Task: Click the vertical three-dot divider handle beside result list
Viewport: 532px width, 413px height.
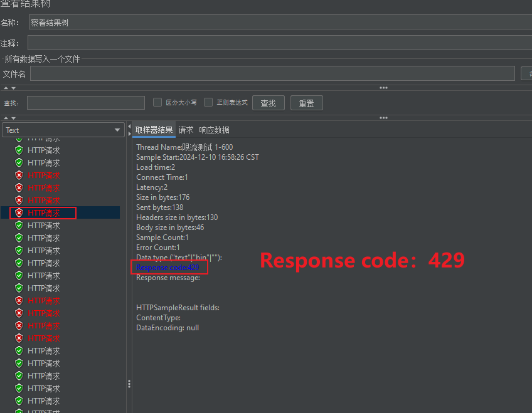Action: [x=129, y=384]
